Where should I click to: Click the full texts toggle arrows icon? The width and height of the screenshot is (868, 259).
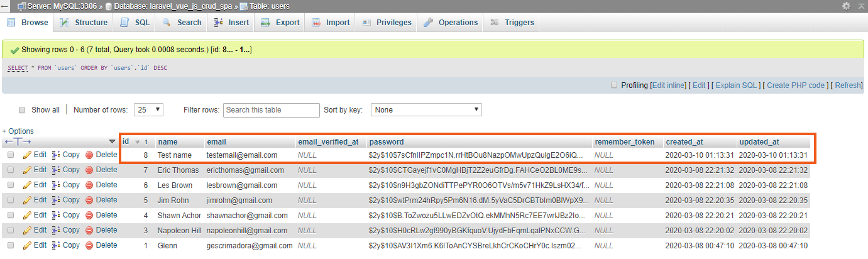pyautogui.click(x=18, y=141)
